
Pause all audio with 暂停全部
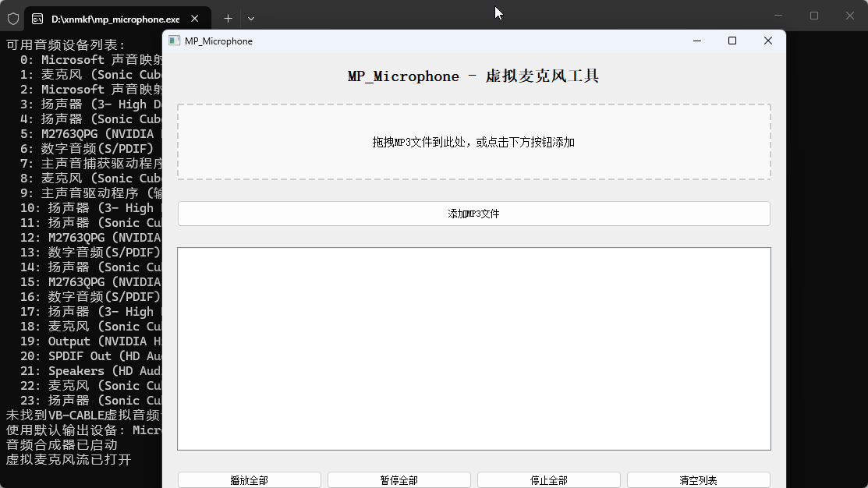coord(399,480)
